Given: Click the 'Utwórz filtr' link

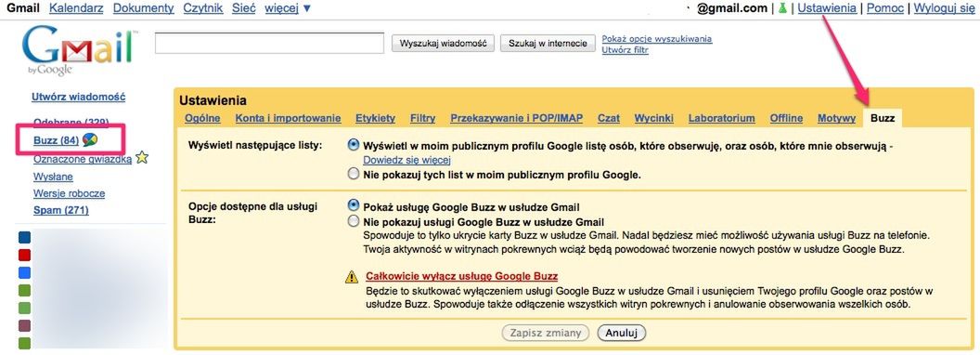Looking at the screenshot, I should coord(625,50).
